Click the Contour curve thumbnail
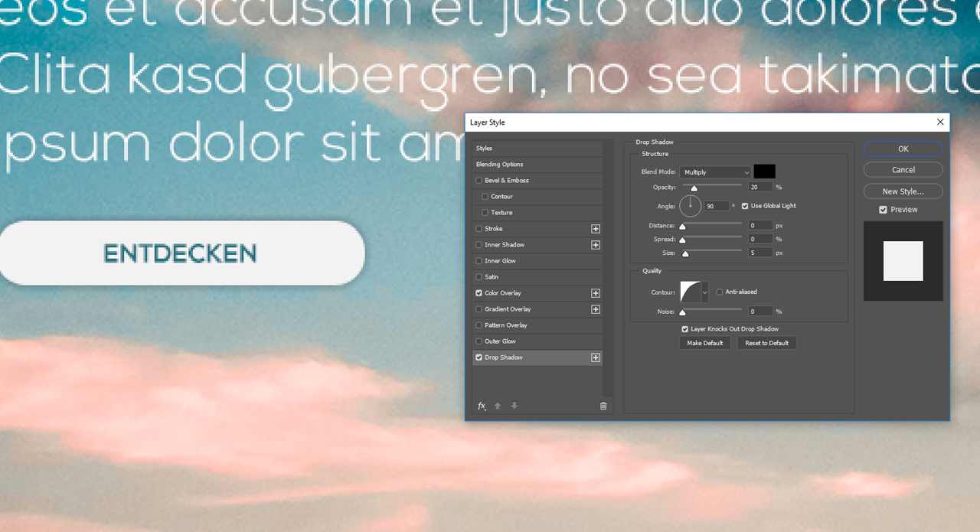Viewport: 980px width, 532px height. coord(691,292)
